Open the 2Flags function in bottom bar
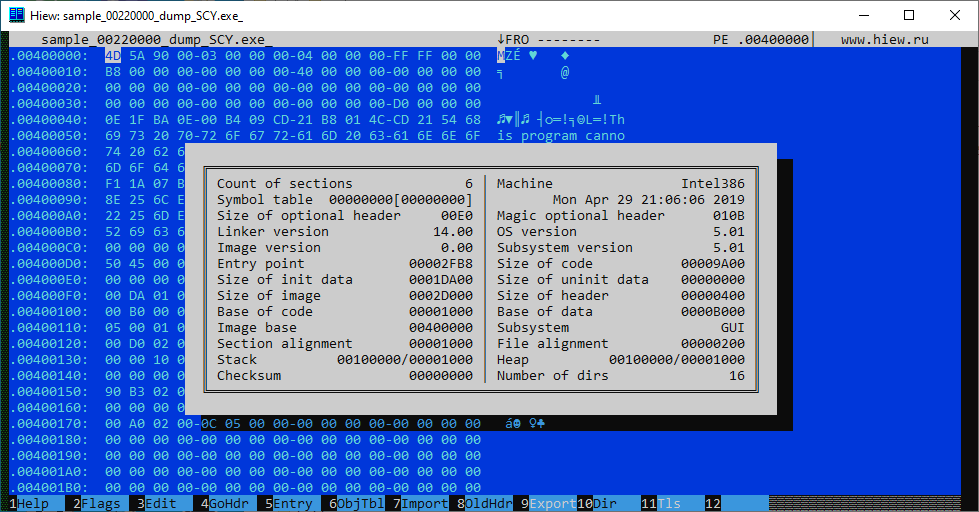 [96, 504]
